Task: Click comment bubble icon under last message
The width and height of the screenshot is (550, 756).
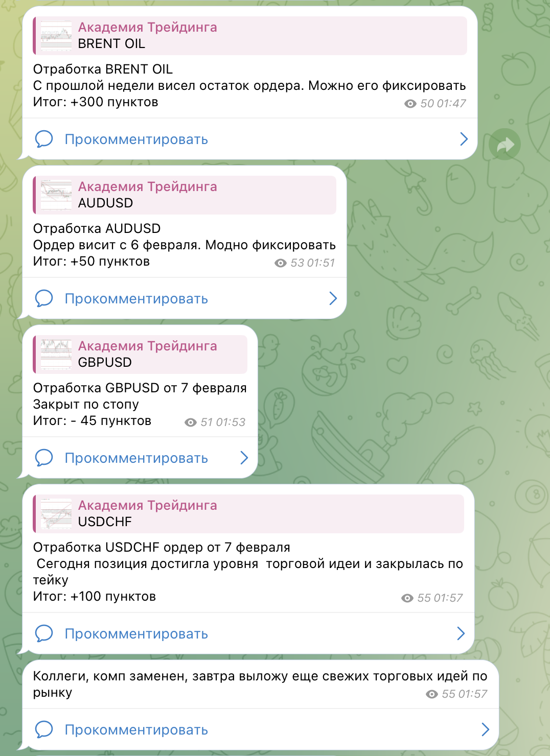Action: [x=44, y=729]
